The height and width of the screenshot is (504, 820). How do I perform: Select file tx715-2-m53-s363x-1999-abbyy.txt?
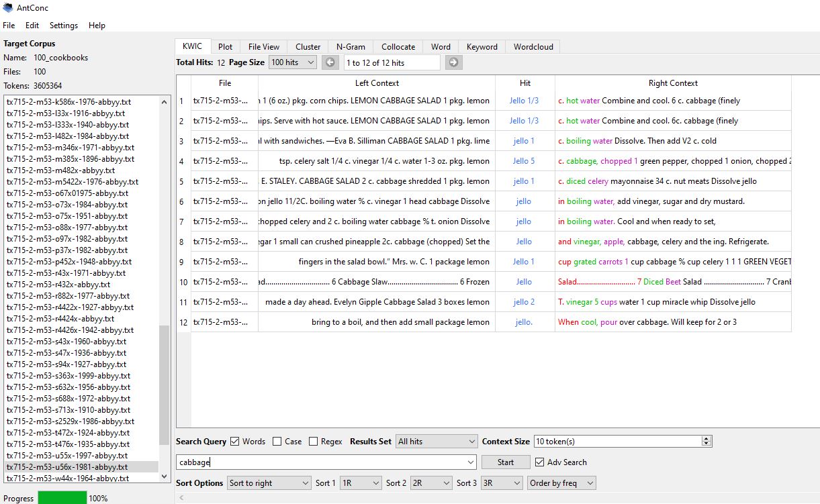(69, 376)
